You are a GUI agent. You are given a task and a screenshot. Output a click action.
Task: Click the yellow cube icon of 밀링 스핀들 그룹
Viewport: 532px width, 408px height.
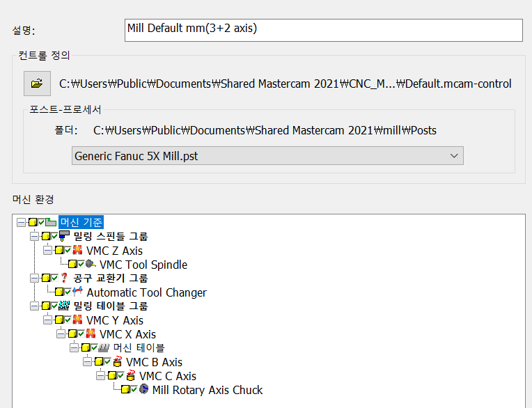coord(46,236)
